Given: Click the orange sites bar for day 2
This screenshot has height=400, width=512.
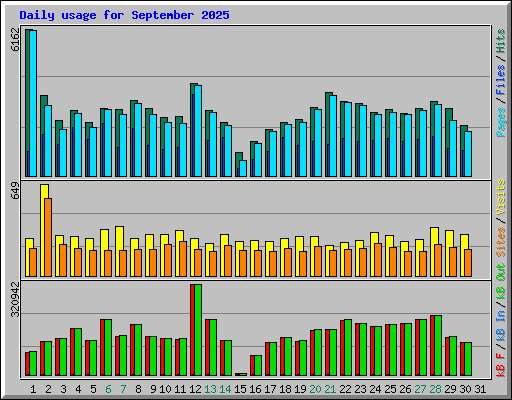Looking at the screenshot, I should tap(48, 237).
